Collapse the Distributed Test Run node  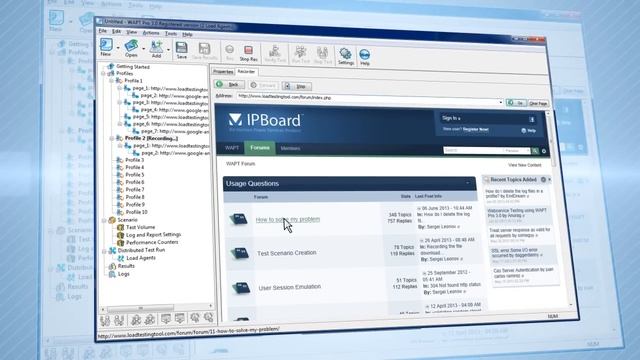[105, 251]
